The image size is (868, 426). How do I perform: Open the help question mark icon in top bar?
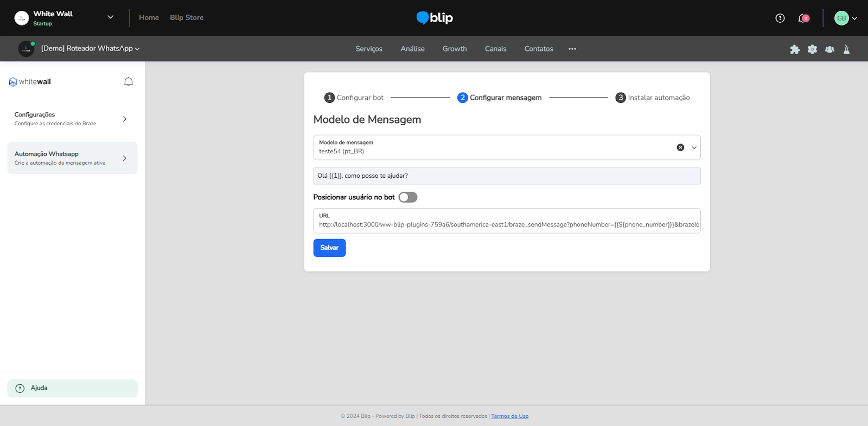[x=780, y=18]
